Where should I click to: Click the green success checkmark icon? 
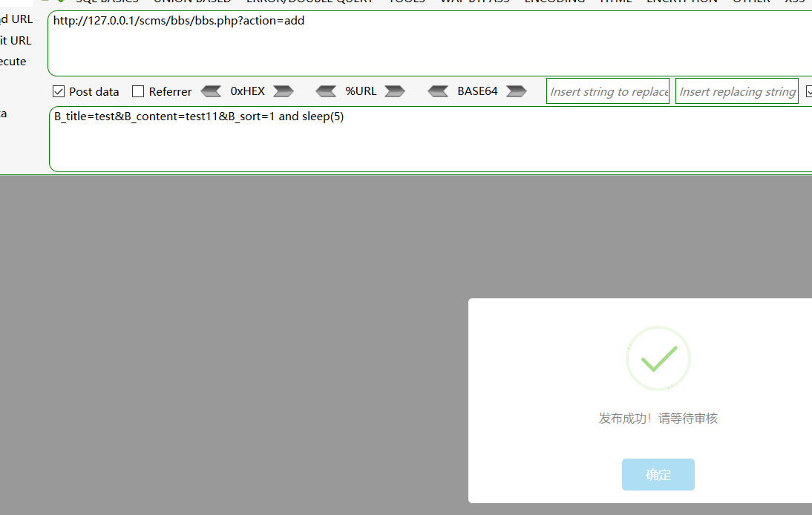[x=658, y=358]
